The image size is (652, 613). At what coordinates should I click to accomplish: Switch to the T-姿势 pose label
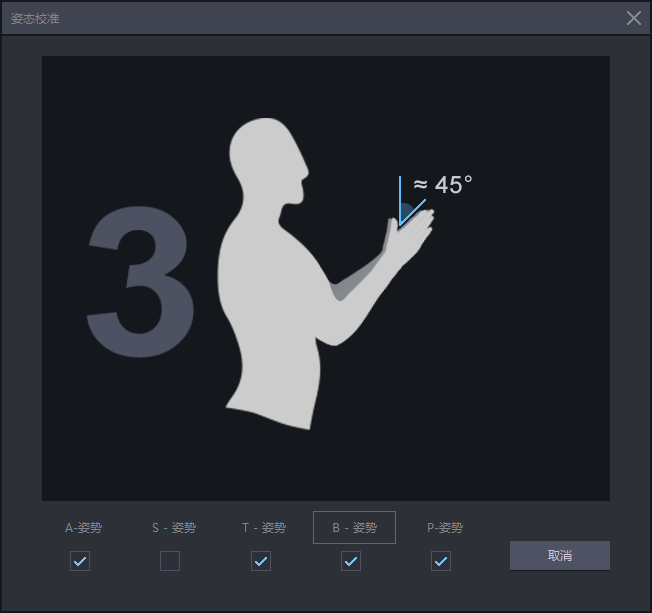pyautogui.click(x=263, y=528)
